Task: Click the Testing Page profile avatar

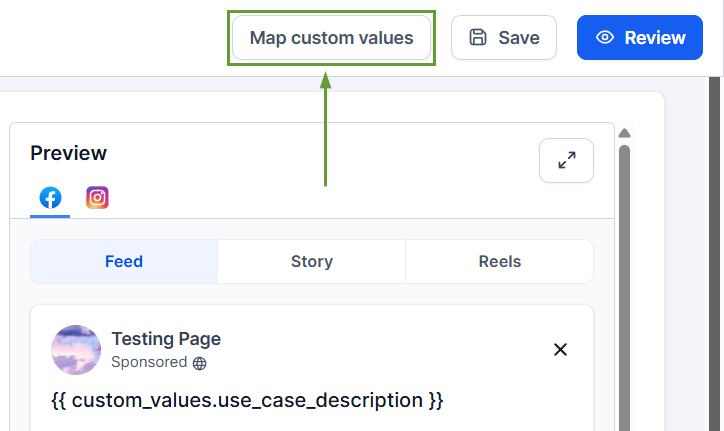Action: pos(76,350)
